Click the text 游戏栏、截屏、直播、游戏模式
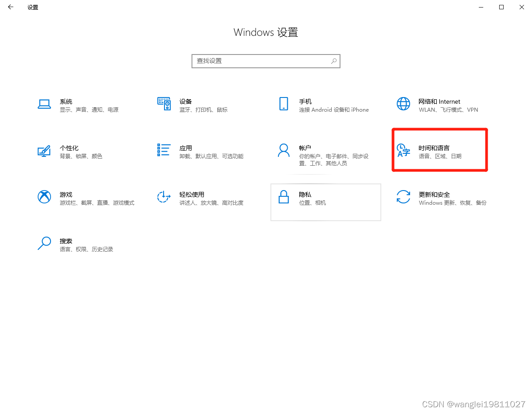The width and height of the screenshot is (532, 413). pos(97,203)
